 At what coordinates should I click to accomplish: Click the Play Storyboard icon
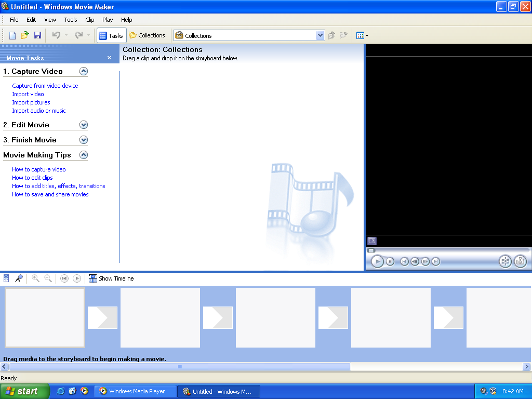pos(77,278)
